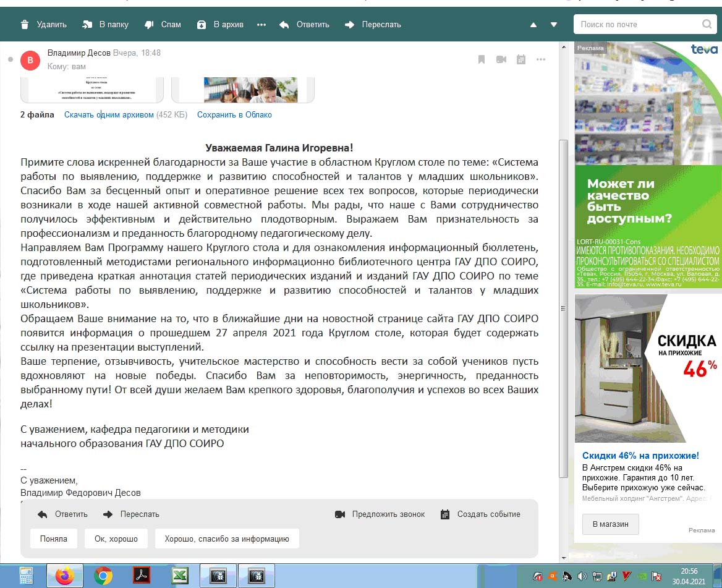Viewport: 722px width, 588px height.
Task: Choose quick reply "Ок, хорошо"
Action: (x=116, y=539)
